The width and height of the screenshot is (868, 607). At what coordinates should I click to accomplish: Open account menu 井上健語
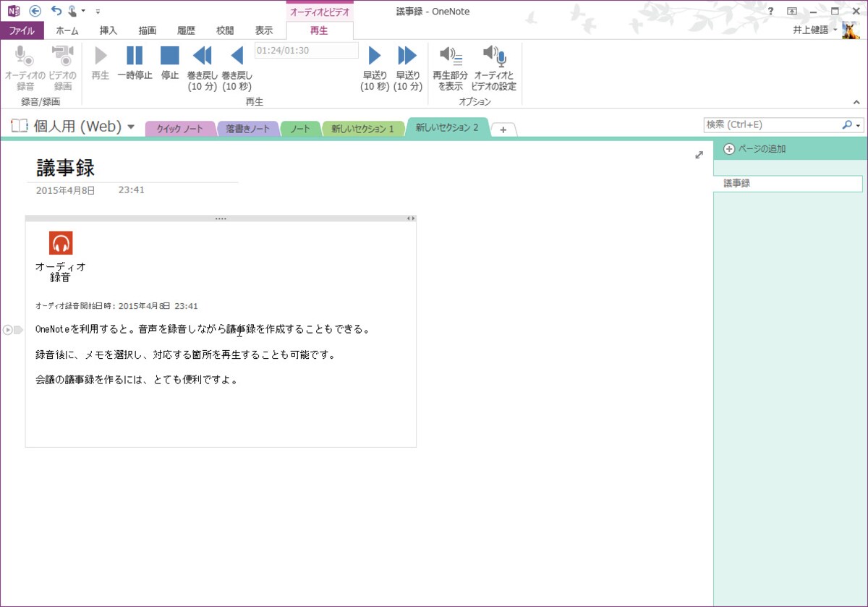[x=817, y=30]
